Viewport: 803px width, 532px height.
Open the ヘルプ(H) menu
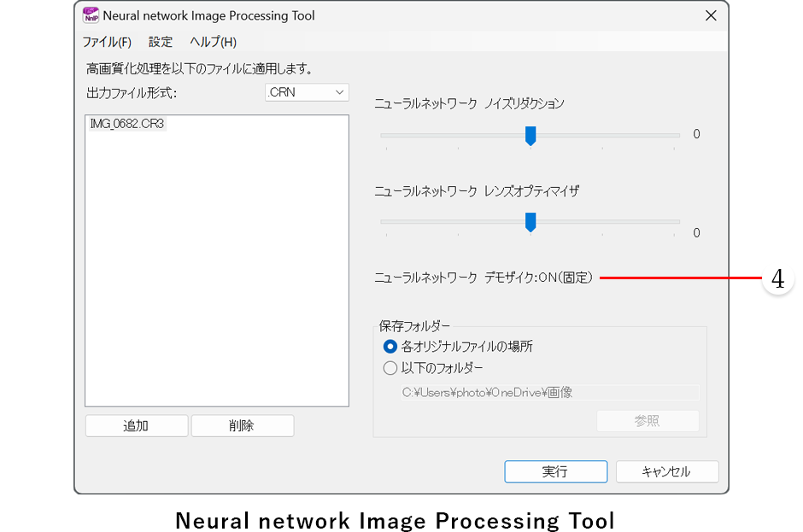click(x=213, y=42)
